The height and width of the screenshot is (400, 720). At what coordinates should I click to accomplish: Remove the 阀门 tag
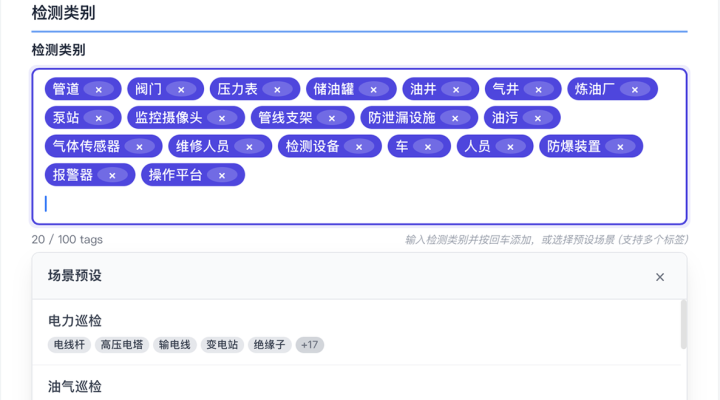[x=181, y=90]
